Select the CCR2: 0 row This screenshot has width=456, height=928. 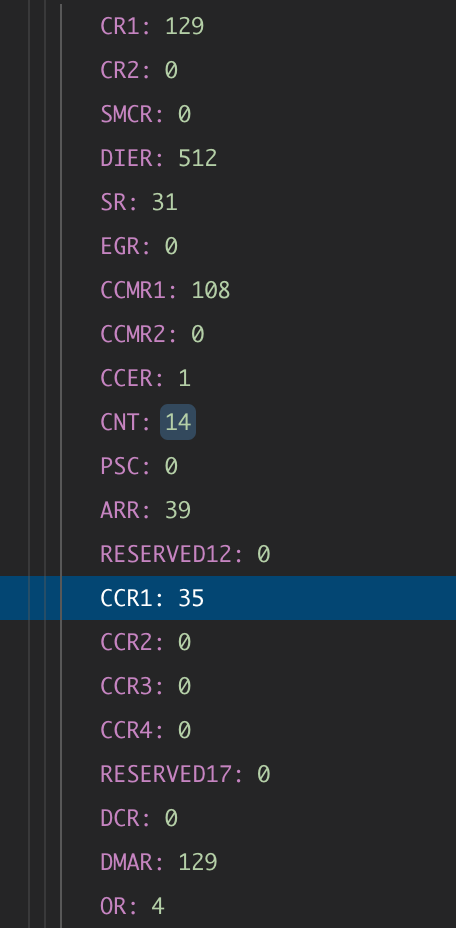pyautogui.click(x=228, y=642)
